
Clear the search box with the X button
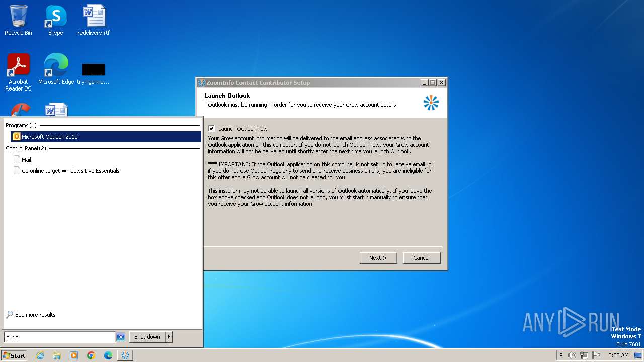[121, 337]
